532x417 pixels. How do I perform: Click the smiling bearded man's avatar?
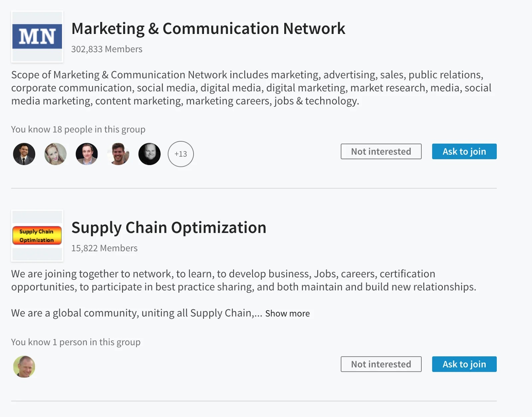tap(118, 154)
